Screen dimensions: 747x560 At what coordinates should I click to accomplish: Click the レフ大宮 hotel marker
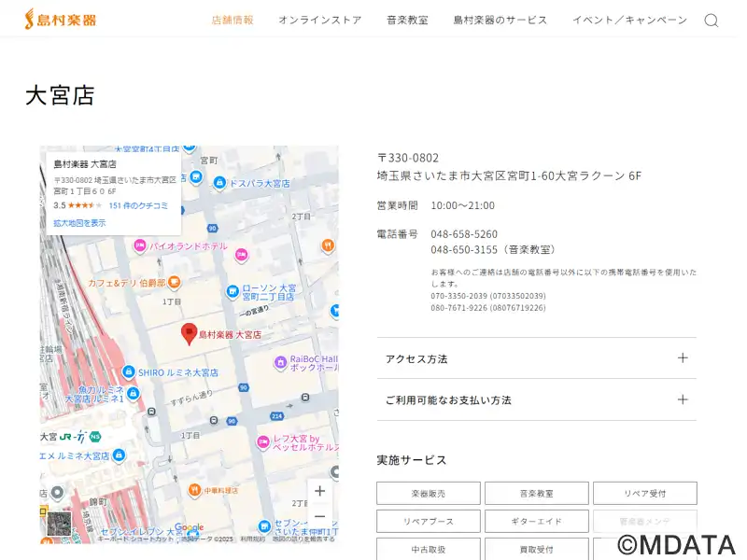(263, 442)
